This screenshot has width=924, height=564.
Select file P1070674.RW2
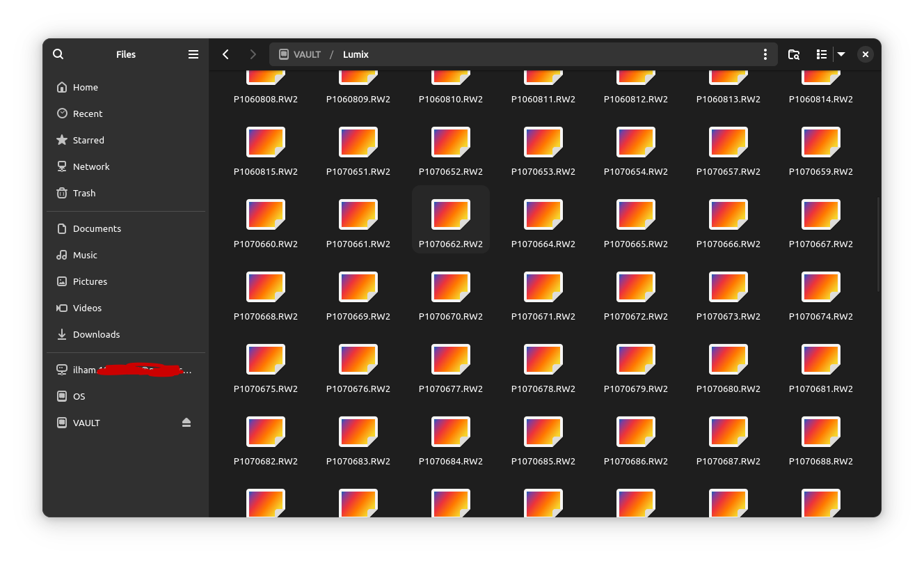[x=821, y=296]
